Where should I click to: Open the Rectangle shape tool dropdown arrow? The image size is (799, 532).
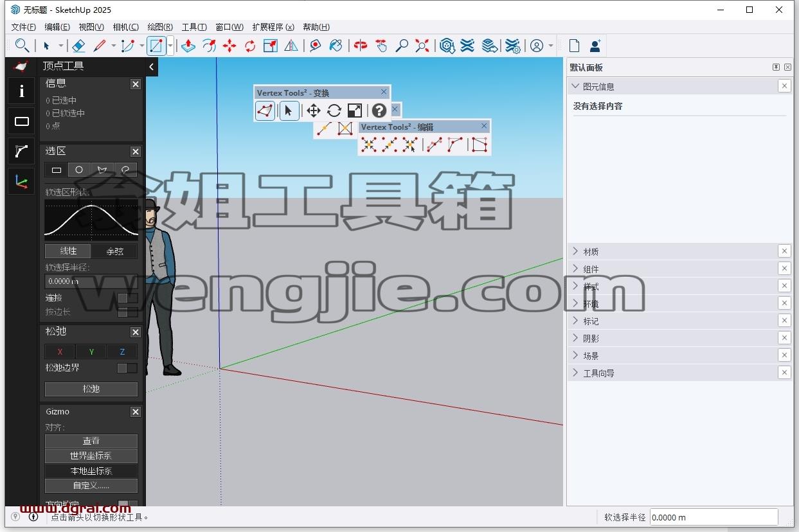[x=170, y=46]
